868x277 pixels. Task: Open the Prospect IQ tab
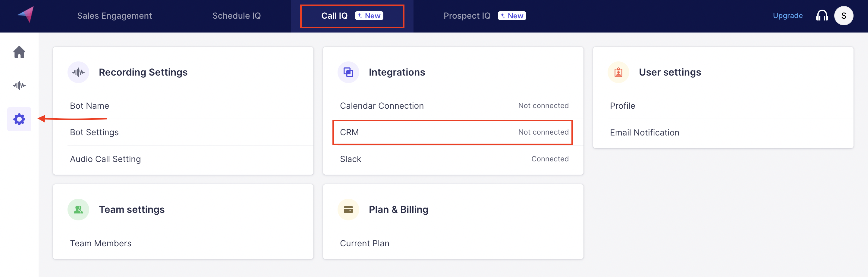coord(467,16)
